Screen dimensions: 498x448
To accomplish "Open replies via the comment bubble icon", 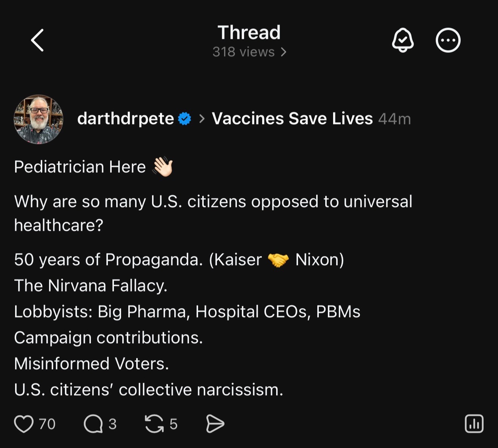I will [x=93, y=424].
